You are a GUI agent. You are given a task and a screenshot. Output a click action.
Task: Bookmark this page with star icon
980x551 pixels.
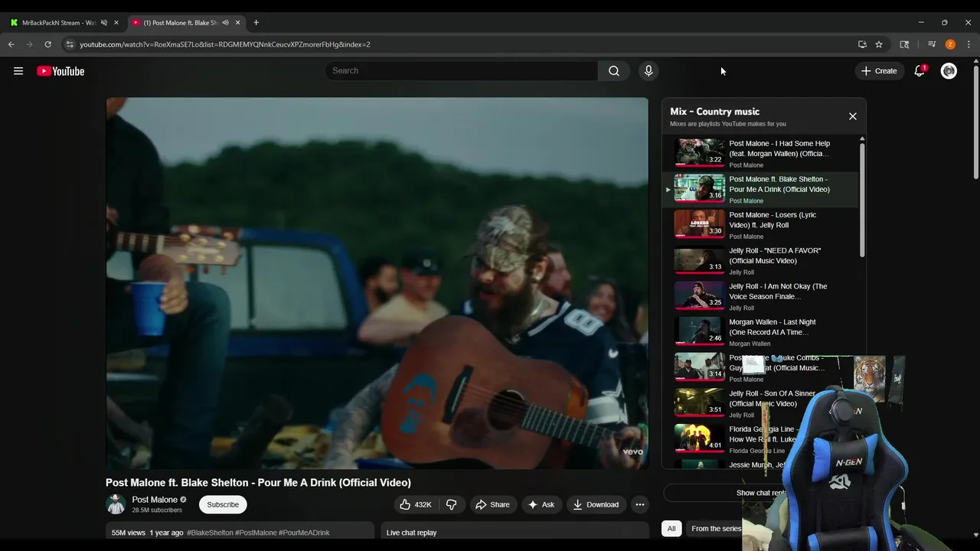coord(879,44)
